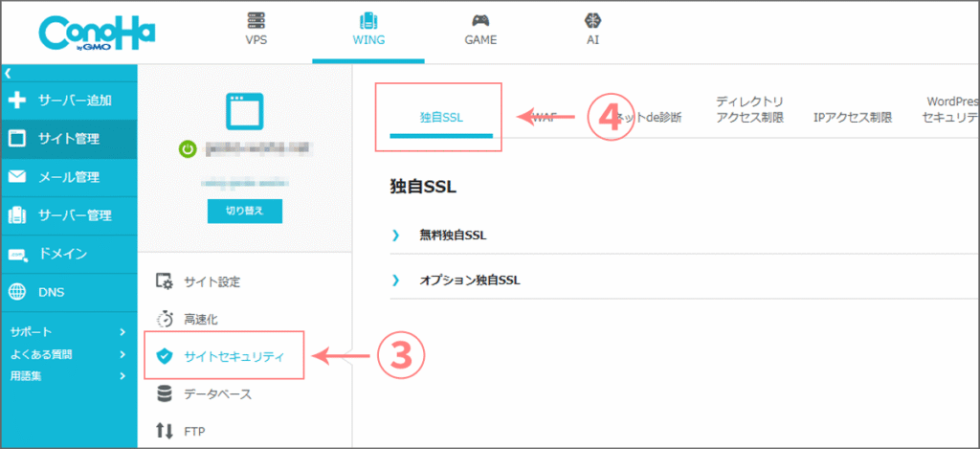Expand the 無料独自SSL section chevron
This screenshot has width=980, height=449.
pyautogui.click(x=395, y=236)
